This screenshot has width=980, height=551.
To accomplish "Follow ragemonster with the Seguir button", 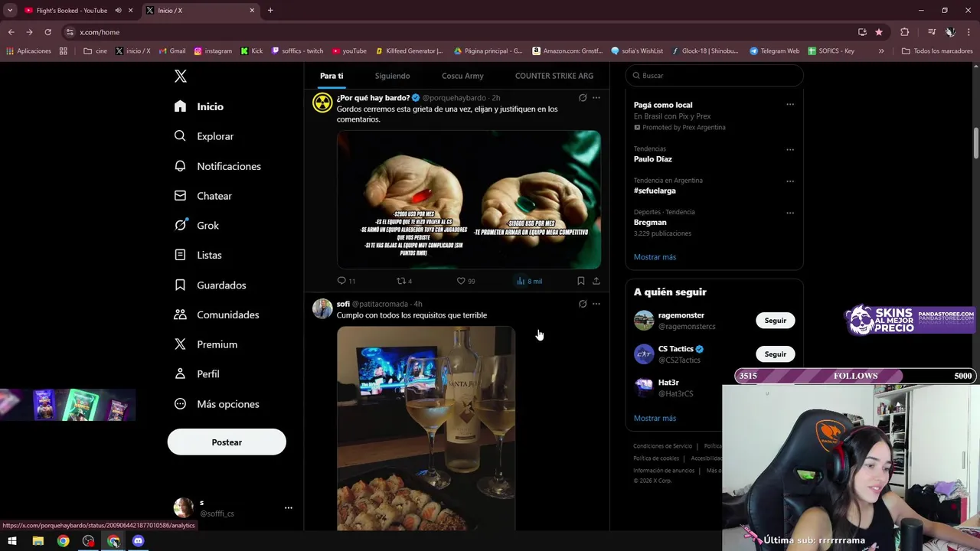I will pyautogui.click(x=775, y=321).
